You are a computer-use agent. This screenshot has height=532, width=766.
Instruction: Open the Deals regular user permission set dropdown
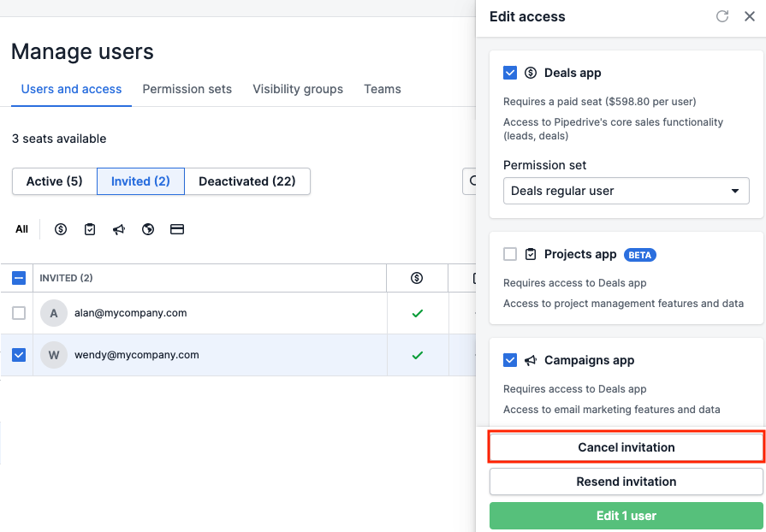[x=626, y=191]
